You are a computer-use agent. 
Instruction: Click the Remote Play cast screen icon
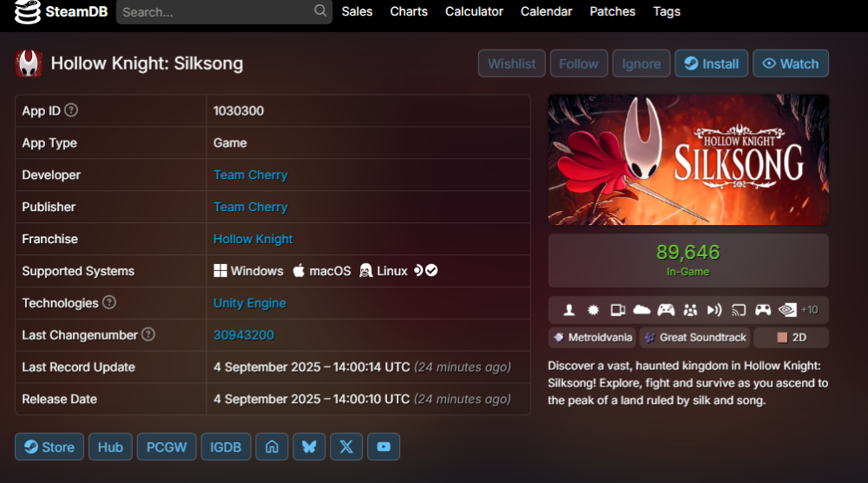739,309
